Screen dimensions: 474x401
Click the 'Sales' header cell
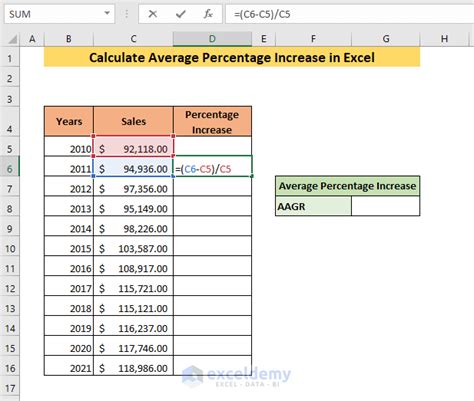[133, 121]
